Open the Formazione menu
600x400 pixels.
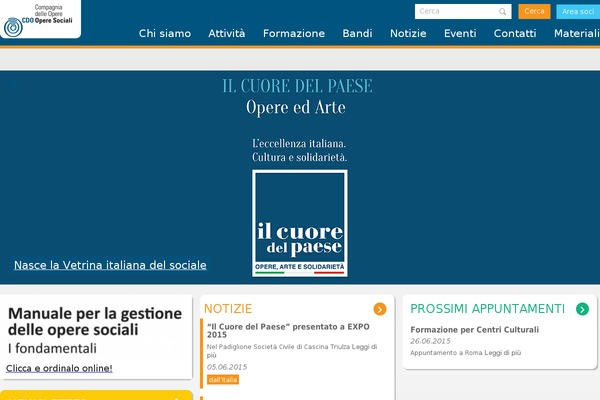(x=294, y=33)
